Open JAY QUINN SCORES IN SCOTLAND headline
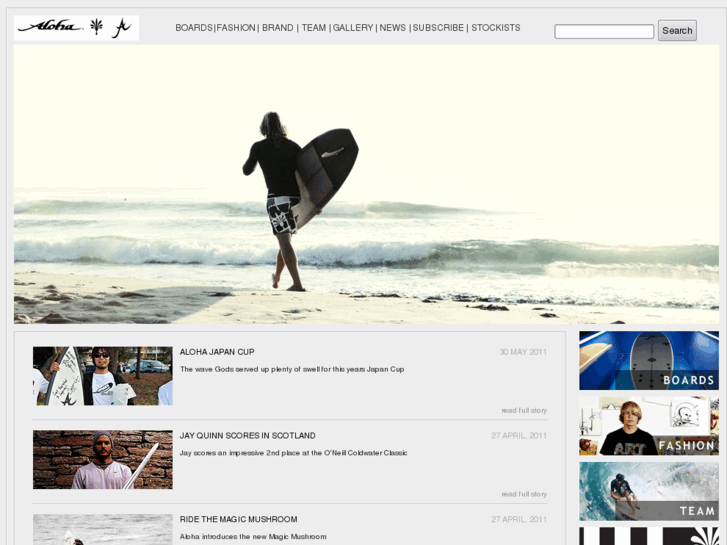 (x=248, y=436)
